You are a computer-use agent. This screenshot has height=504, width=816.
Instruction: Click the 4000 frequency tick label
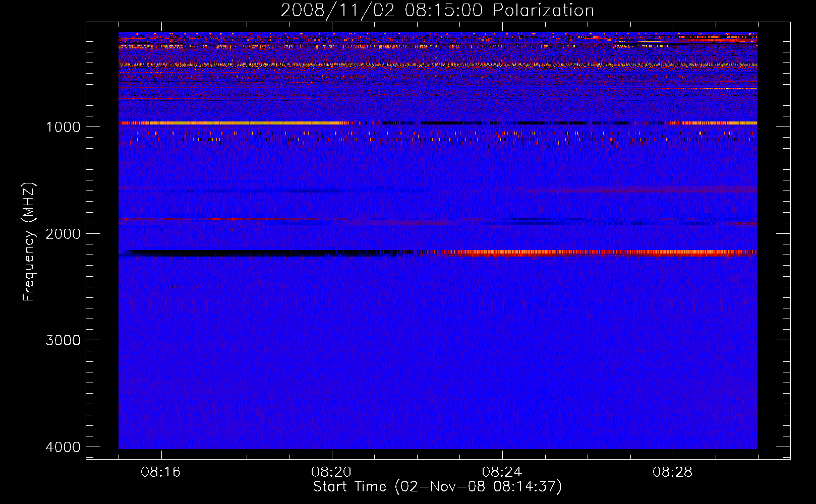(63, 447)
